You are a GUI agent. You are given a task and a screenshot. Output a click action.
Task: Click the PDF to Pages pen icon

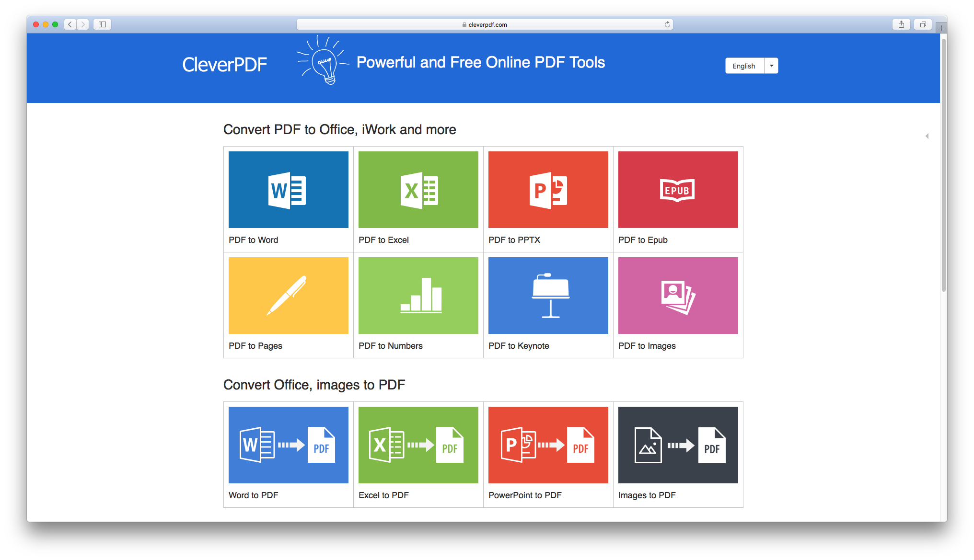[x=288, y=296]
